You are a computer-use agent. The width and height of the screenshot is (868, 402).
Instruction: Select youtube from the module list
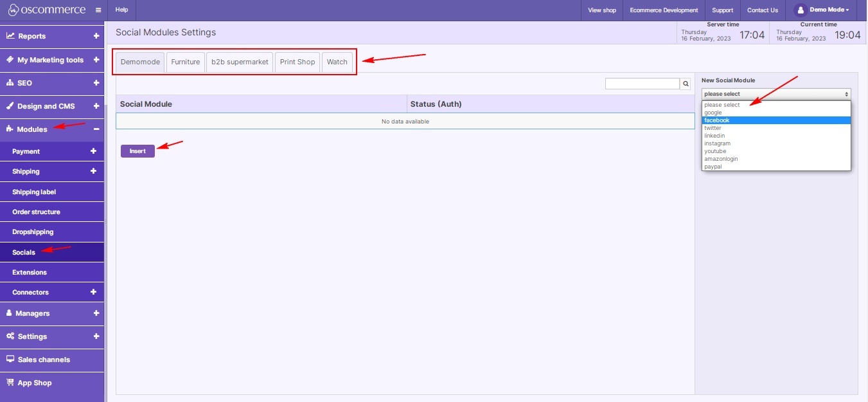(776, 151)
